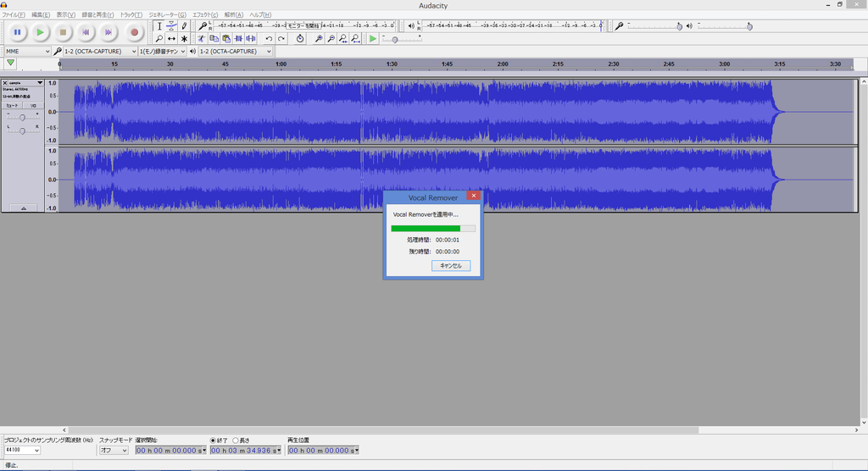The image size is (868, 471).
Task: Open the sample track name dropdown menu
Action: [26, 82]
